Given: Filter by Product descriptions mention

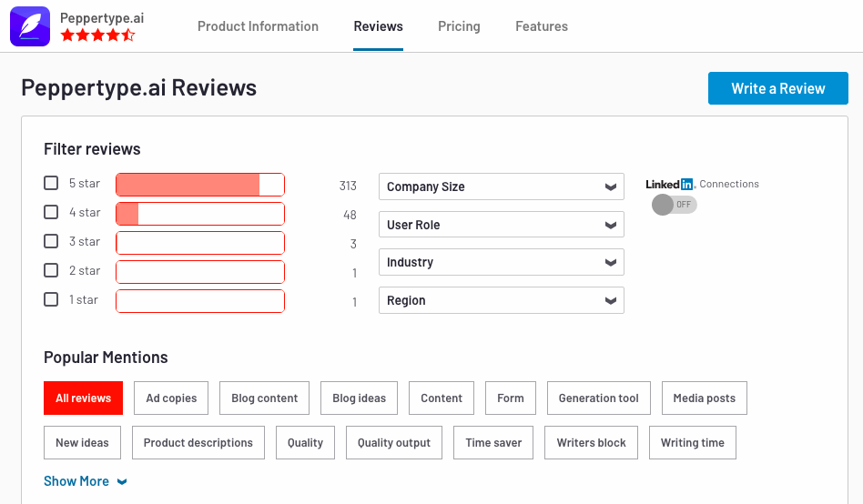Looking at the screenshot, I should coord(198,442).
